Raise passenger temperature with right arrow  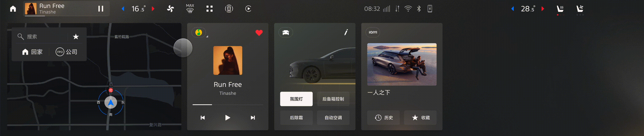click(x=543, y=9)
